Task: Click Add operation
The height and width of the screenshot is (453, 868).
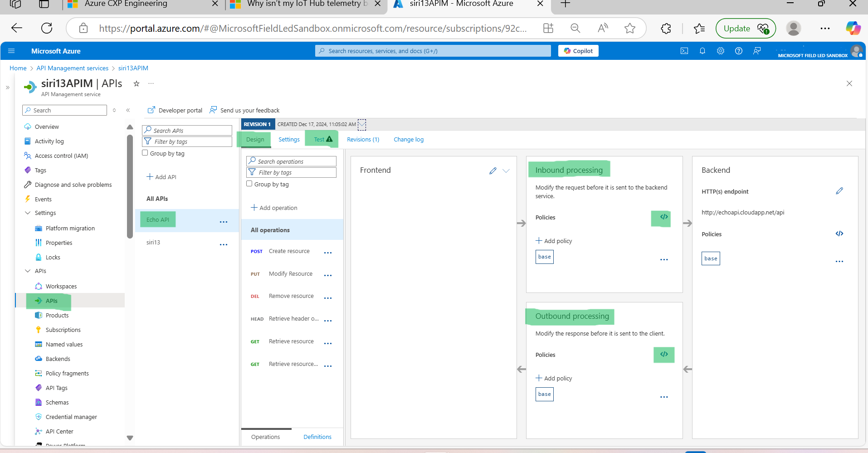Action: pyautogui.click(x=274, y=208)
